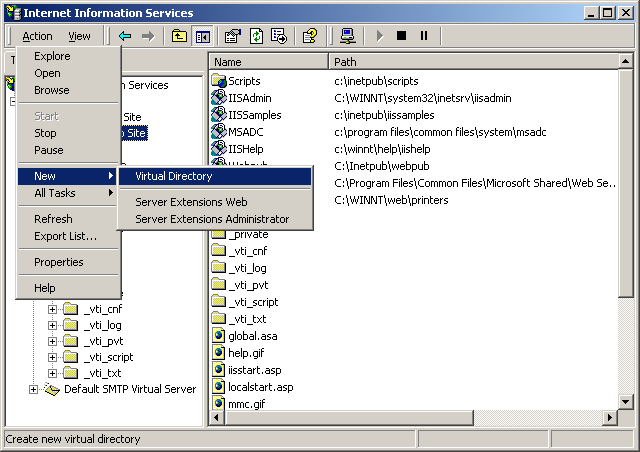Click the Help toolbar icon
The image size is (640, 452).
click(310, 36)
